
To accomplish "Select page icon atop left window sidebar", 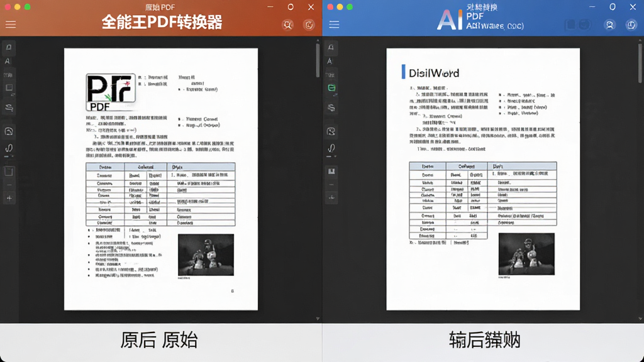I will click(x=9, y=48).
